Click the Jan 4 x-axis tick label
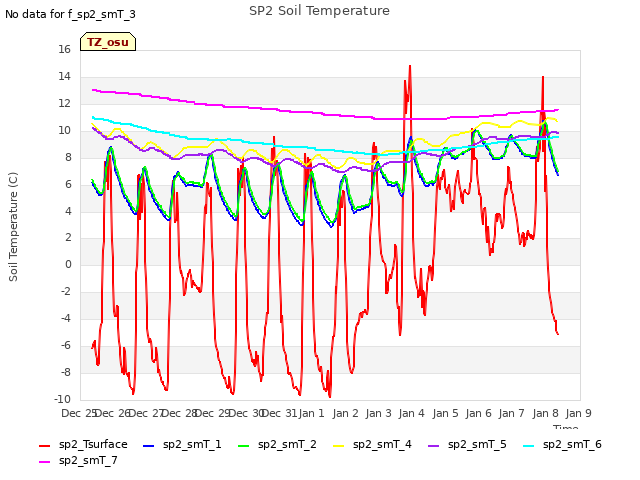This screenshot has width=640, height=480. click(411, 413)
